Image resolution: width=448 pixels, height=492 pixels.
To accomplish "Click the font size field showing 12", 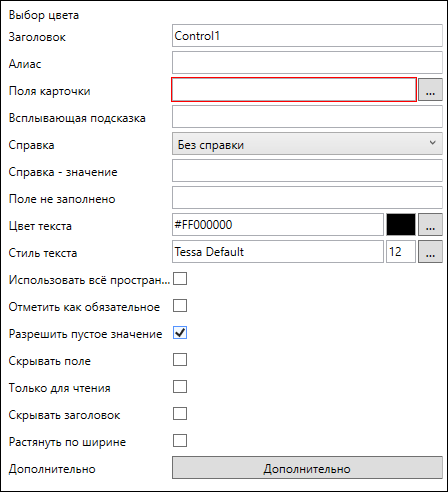I will pos(401,252).
